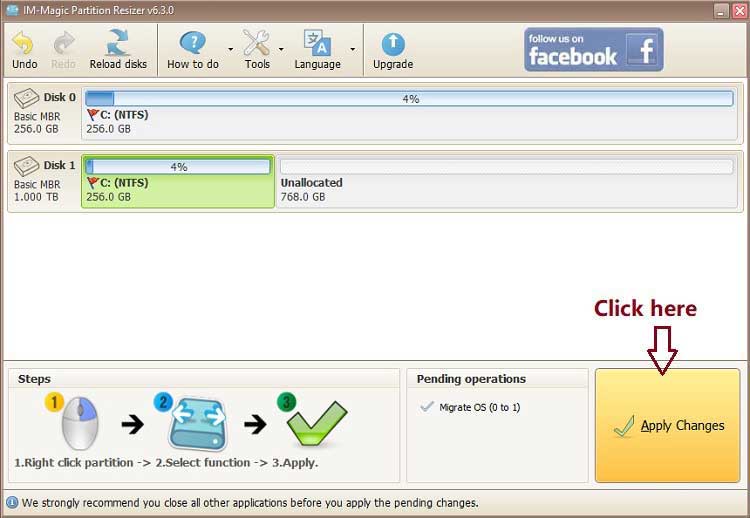Open the Language translation icon

pos(318,43)
